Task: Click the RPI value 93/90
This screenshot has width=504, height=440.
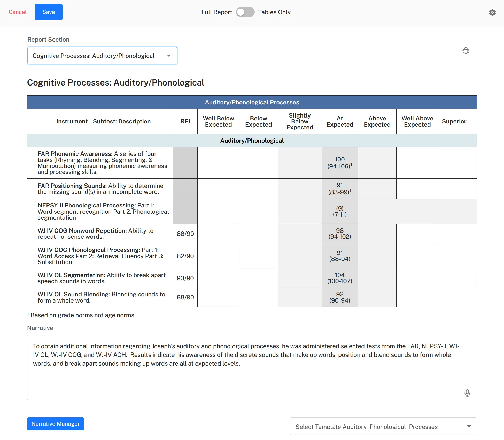Action: 185,278
